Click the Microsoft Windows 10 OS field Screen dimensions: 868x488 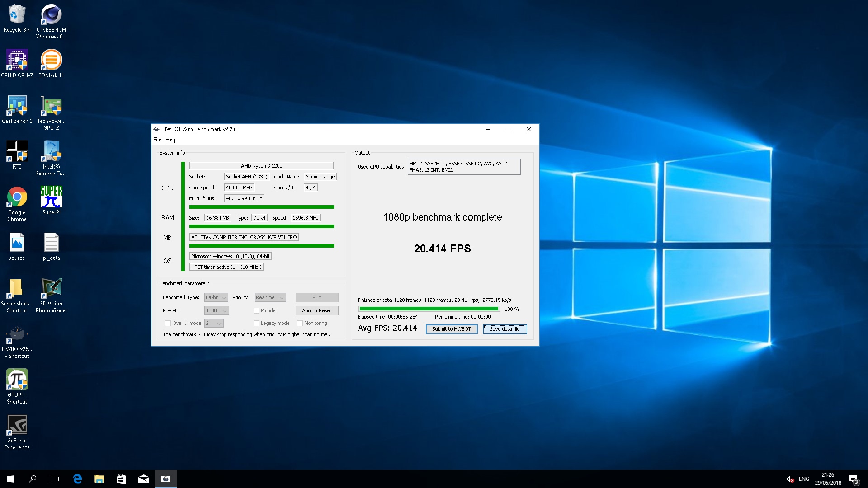(231, 256)
